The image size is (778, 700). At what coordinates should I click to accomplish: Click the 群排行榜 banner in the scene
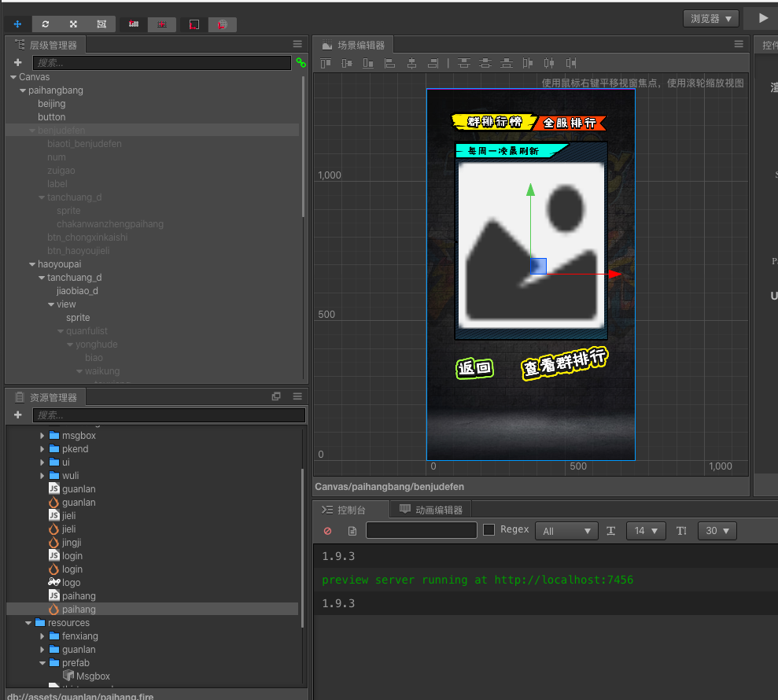pos(494,122)
